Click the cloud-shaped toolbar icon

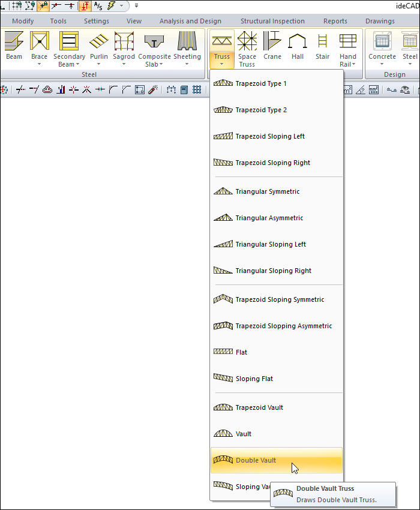pos(47,89)
